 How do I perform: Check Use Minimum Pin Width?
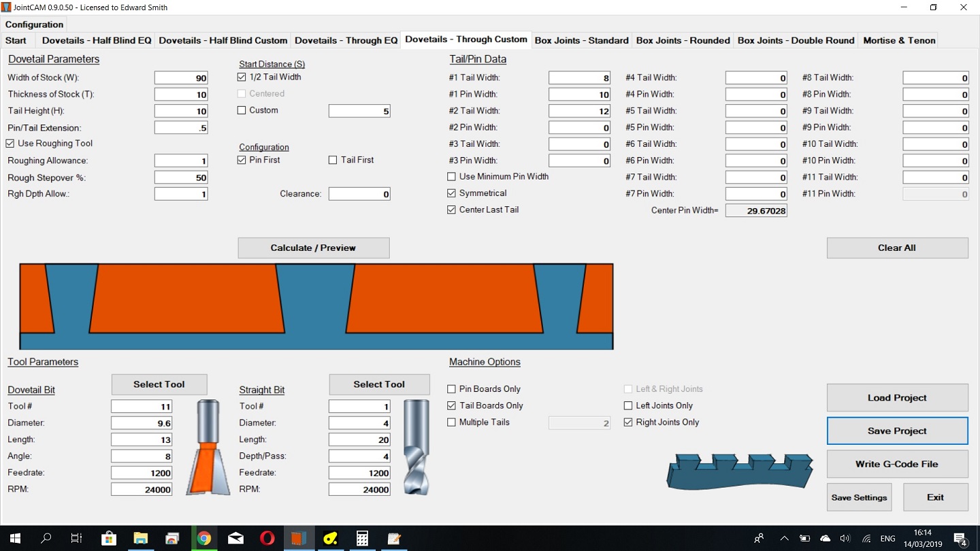(451, 177)
